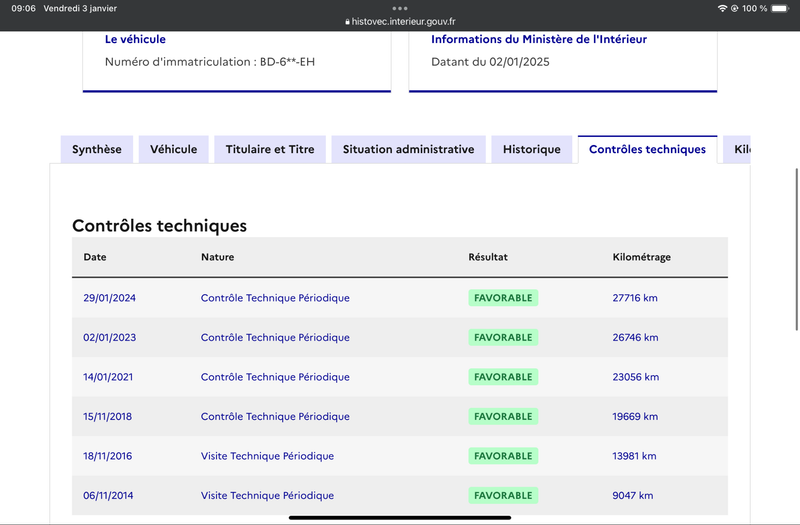Select the Situation administrative tab
800x525 pixels.
tap(409, 149)
